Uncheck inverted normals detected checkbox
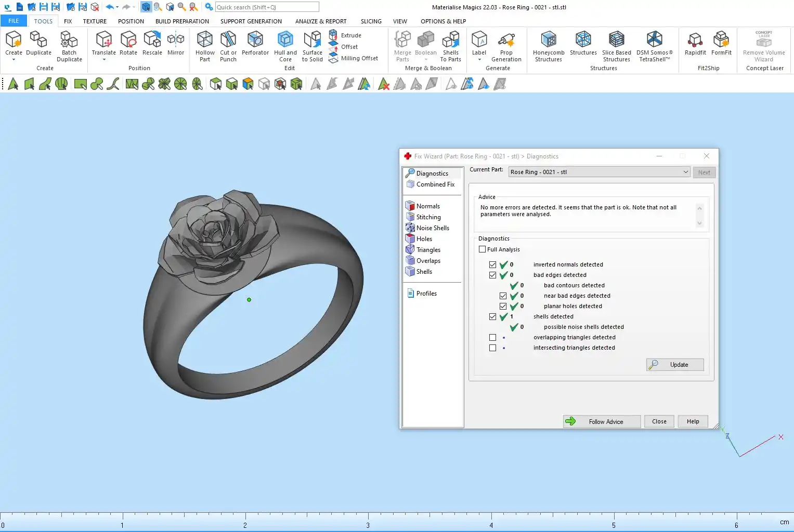794x532 pixels. point(492,264)
